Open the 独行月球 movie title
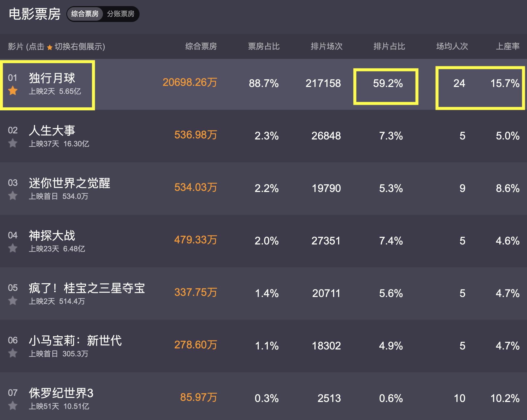 pos(52,78)
